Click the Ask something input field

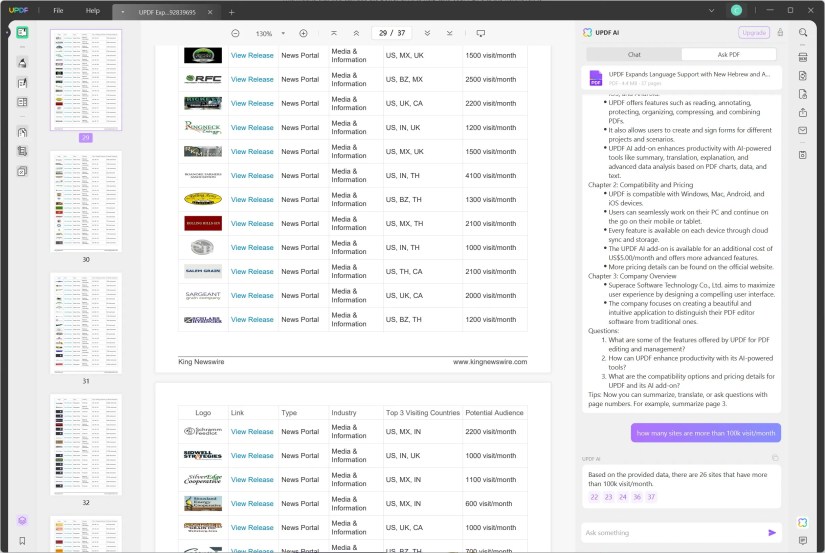click(x=674, y=532)
